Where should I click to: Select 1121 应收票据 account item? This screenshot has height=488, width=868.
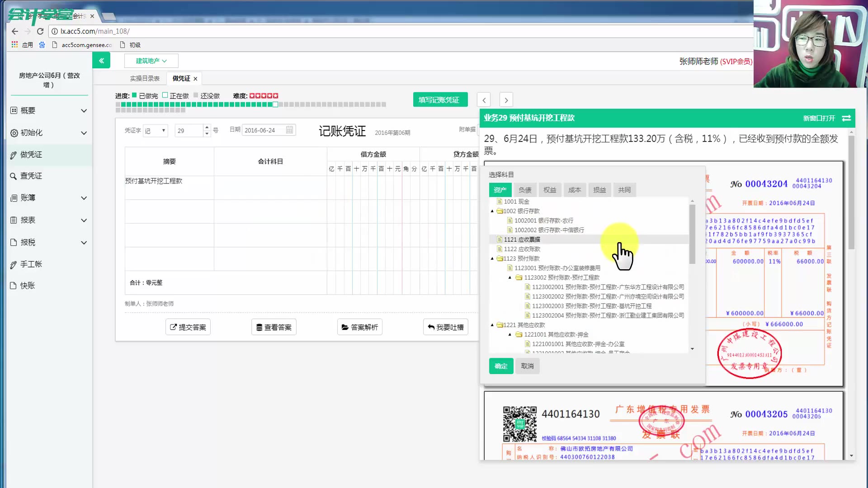coord(521,239)
